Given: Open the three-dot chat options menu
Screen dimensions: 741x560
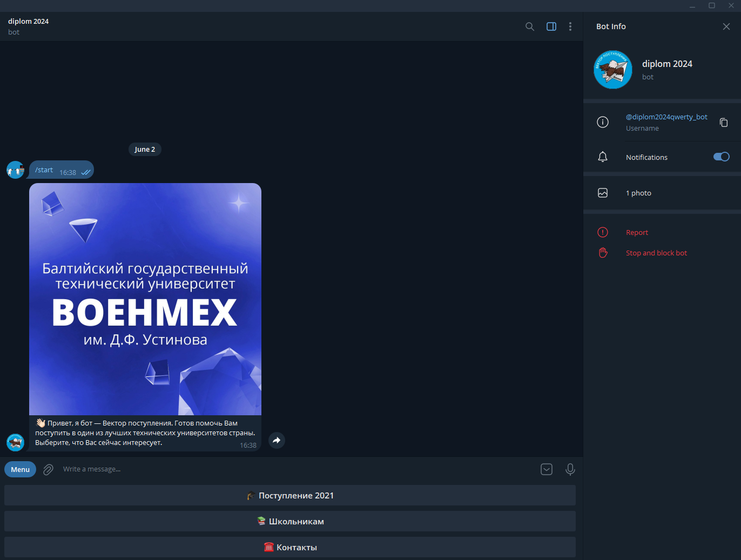Looking at the screenshot, I should tap(570, 26).
